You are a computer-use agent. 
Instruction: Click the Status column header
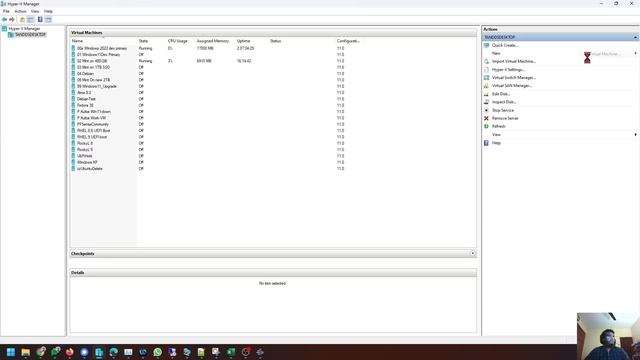coord(276,41)
